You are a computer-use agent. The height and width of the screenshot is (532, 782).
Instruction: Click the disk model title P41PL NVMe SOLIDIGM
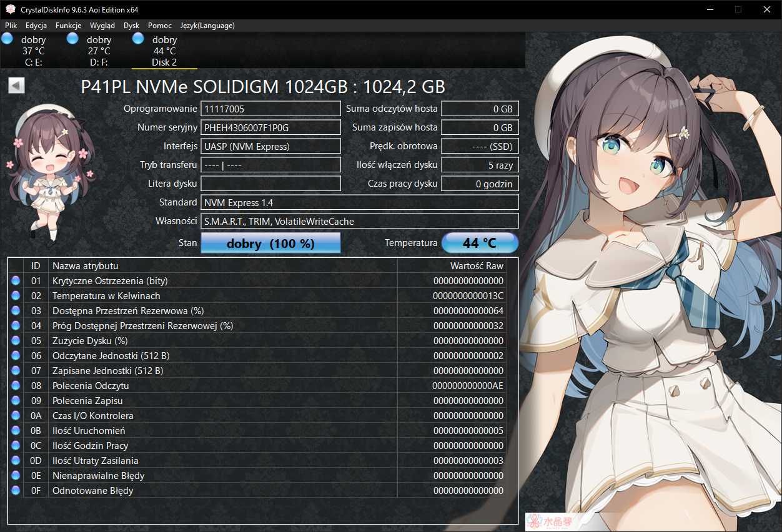click(263, 86)
